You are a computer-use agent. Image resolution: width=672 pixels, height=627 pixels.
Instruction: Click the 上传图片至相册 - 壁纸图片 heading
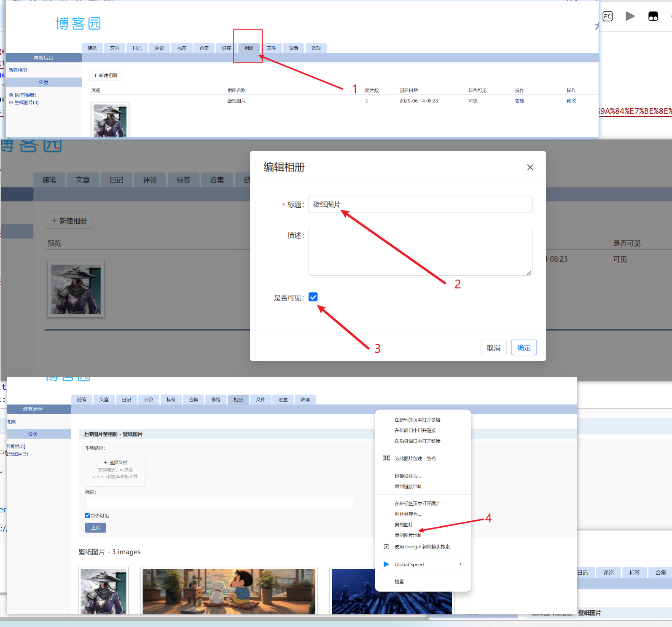point(113,434)
